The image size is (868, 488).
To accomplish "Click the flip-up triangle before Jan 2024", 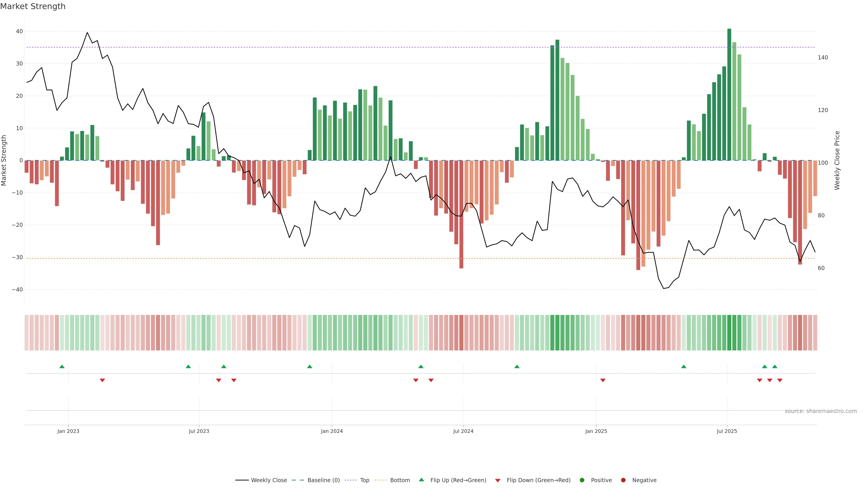I will (x=310, y=366).
